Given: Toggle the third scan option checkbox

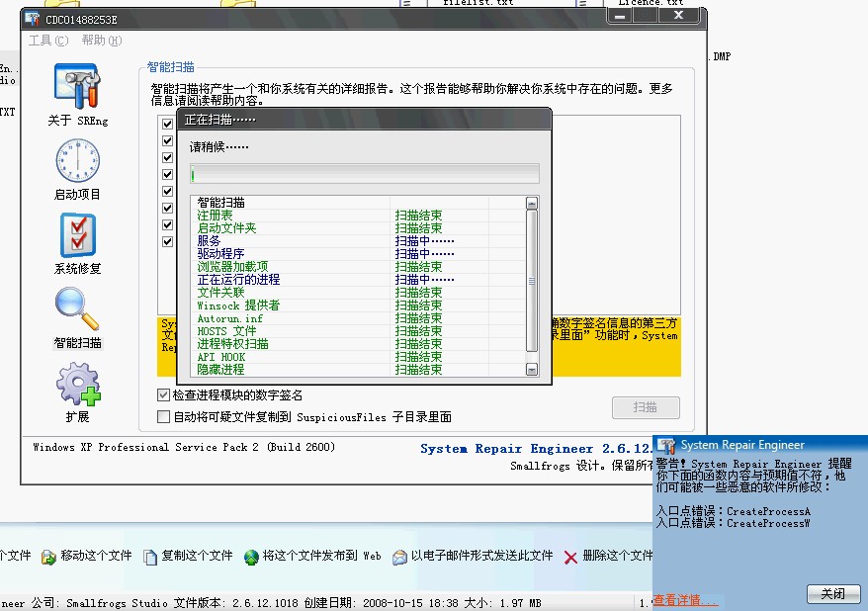Looking at the screenshot, I should (167, 158).
